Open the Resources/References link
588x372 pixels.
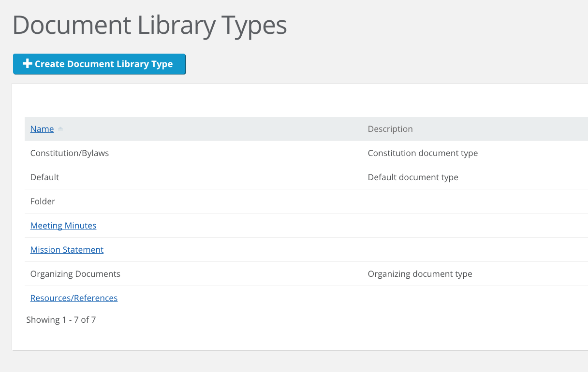tap(74, 298)
